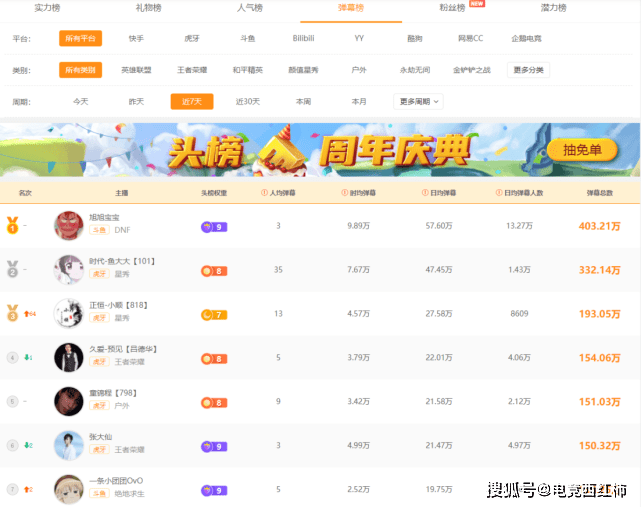Set the period to 本月
Image resolution: width=641 pixels, height=507 pixels.
pyautogui.click(x=359, y=101)
